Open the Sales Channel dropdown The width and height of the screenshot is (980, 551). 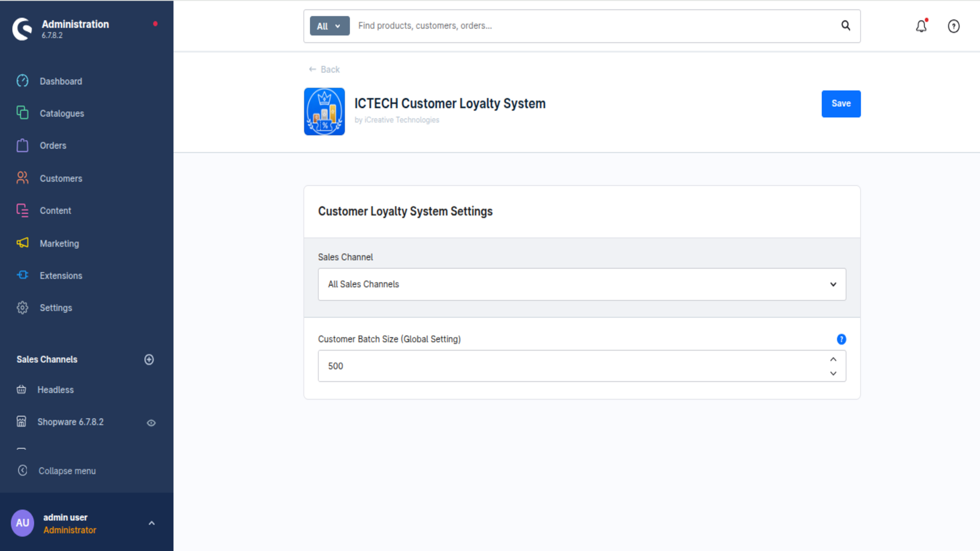click(582, 284)
